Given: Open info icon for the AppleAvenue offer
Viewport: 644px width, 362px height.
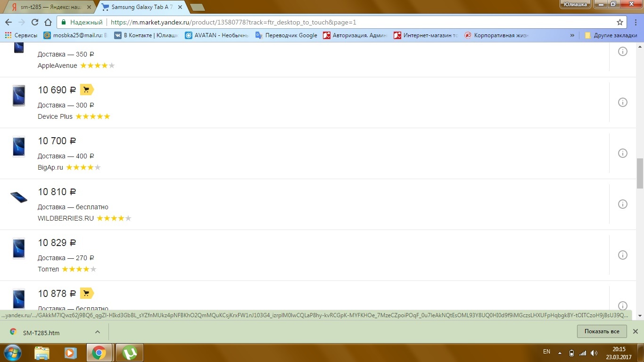Looking at the screenshot, I should [x=623, y=51].
